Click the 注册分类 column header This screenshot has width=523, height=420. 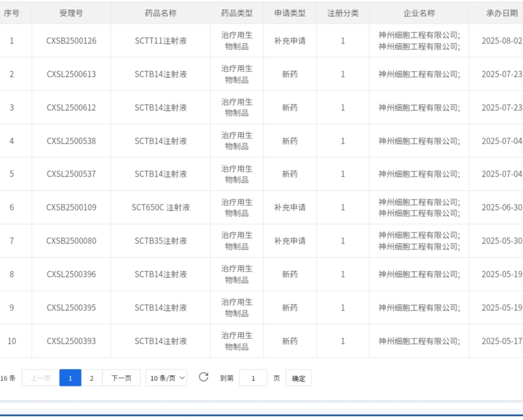click(343, 13)
